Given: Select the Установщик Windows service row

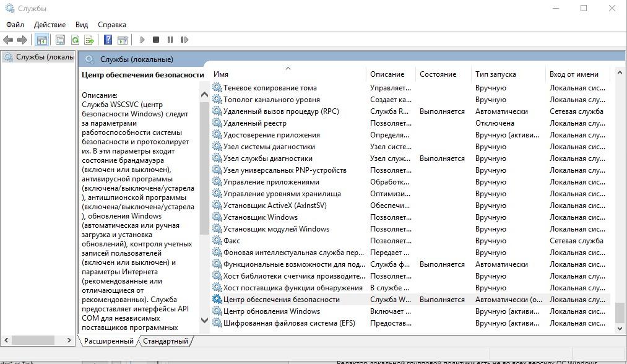Looking at the screenshot, I should point(260,217).
